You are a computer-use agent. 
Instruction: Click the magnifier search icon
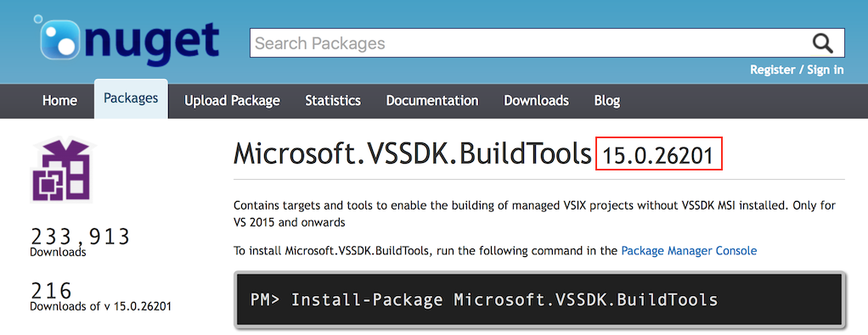click(x=823, y=43)
